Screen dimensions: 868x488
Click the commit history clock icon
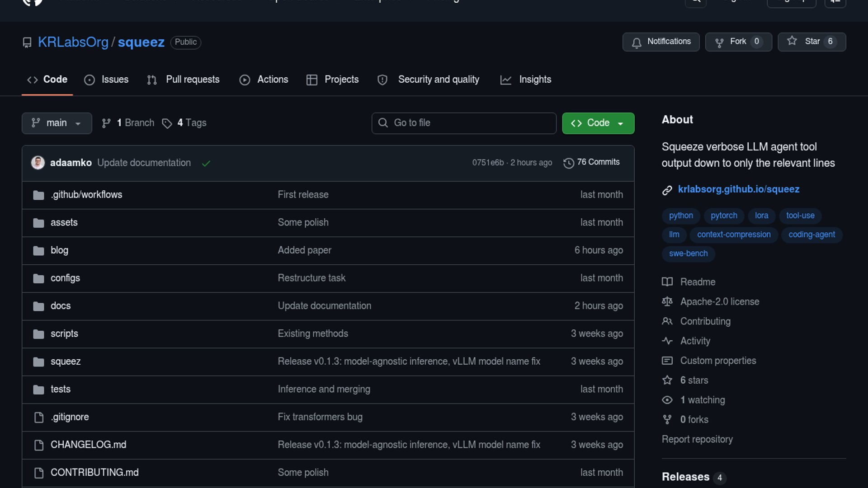pos(568,163)
